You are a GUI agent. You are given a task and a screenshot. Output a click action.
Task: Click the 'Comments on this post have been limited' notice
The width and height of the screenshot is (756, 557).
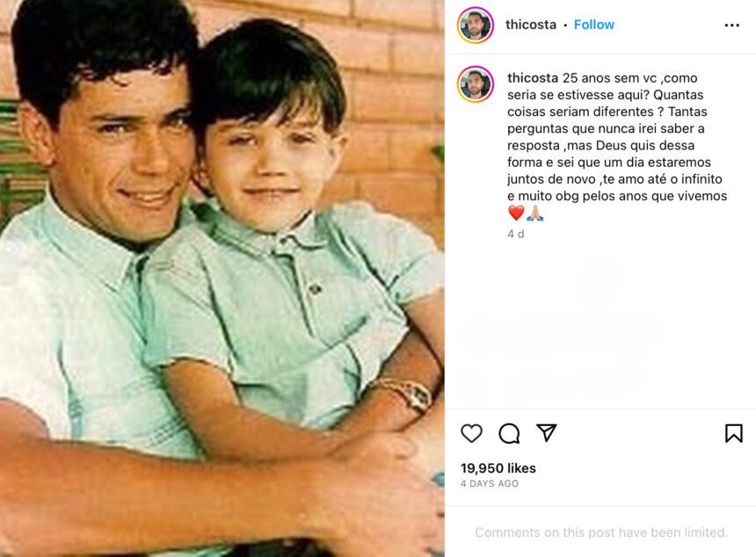(601, 532)
